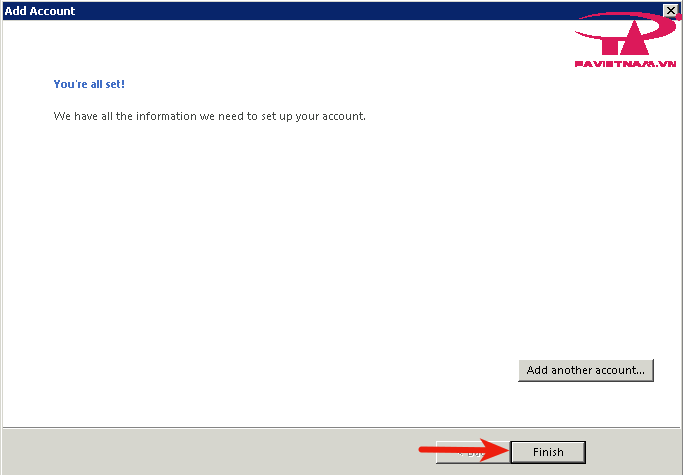The image size is (683, 475).
Task: Click the 'Add Account' title text
Action: pyautogui.click(x=40, y=11)
